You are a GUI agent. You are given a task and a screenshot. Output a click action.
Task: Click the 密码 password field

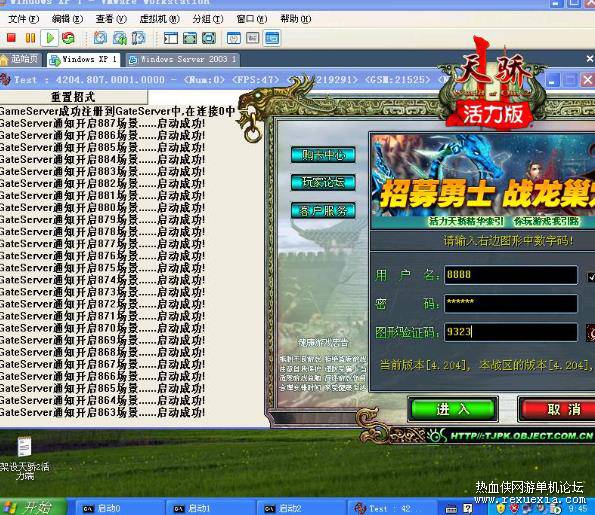[511, 303]
